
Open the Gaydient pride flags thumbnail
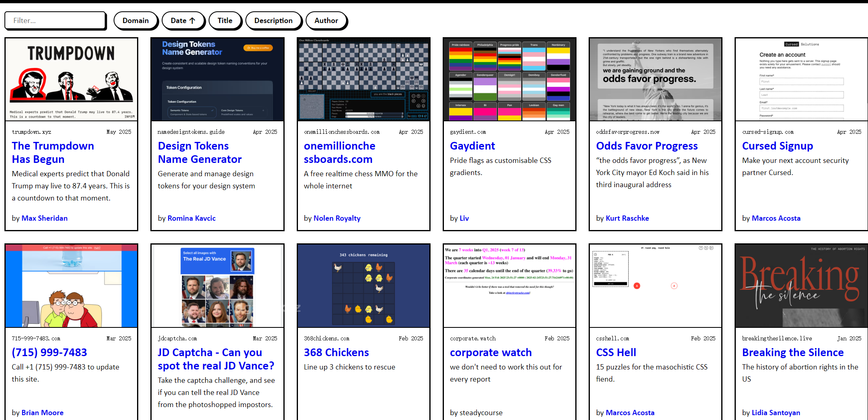coord(510,79)
